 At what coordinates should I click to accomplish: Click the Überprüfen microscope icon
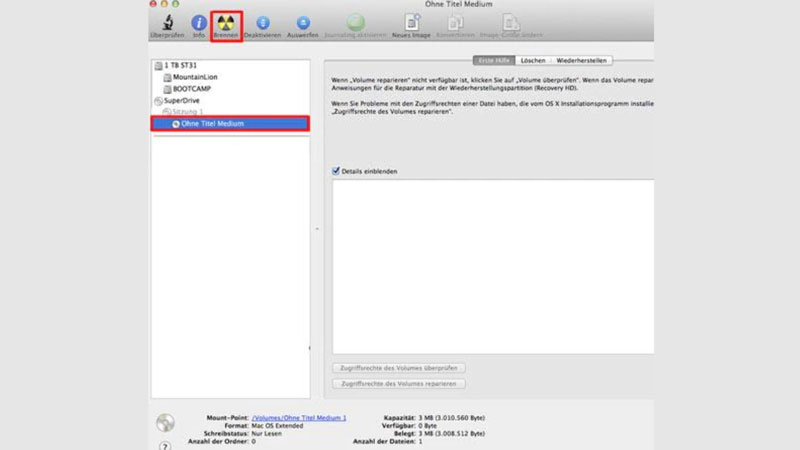pos(167,22)
